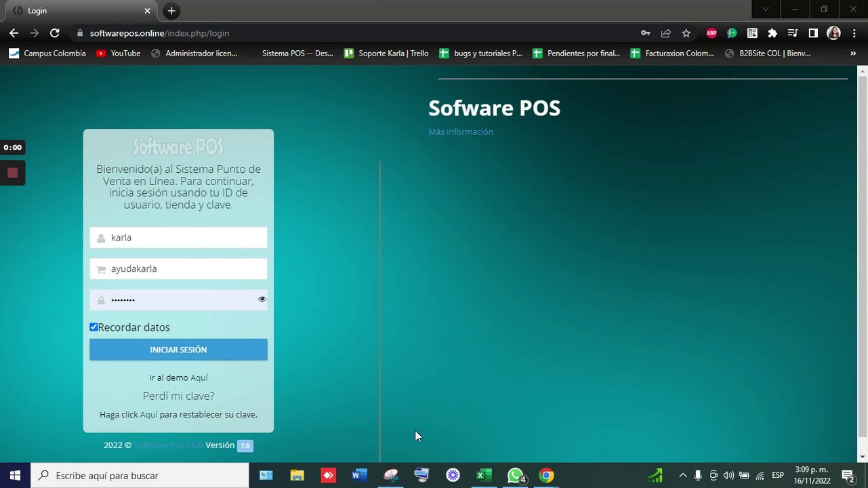Click the store field containing ayudakarla
Viewport: 868px width, 488px height.
[178, 269]
